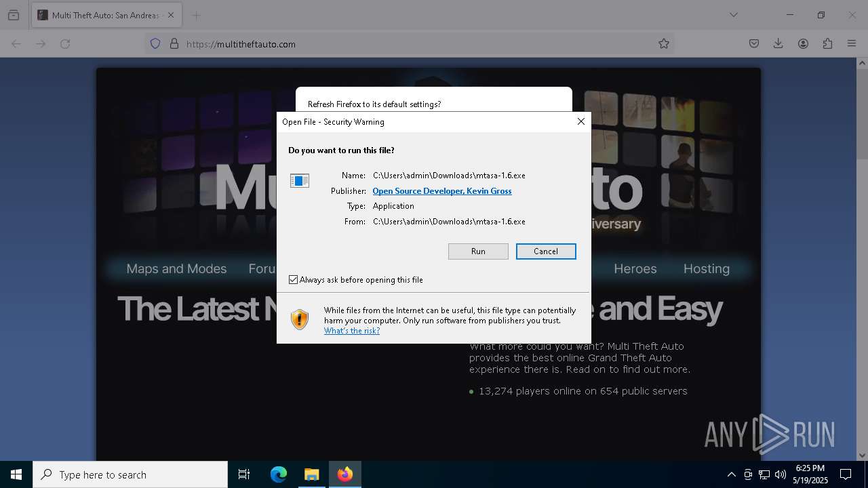Open Save to Pocket icon

point(754,43)
